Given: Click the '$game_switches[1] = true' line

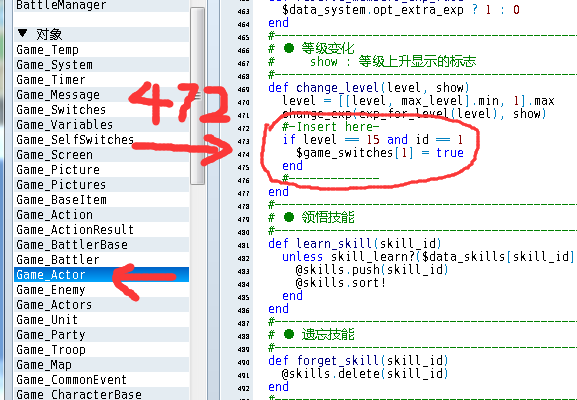Looking at the screenshot, I should [379, 153].
